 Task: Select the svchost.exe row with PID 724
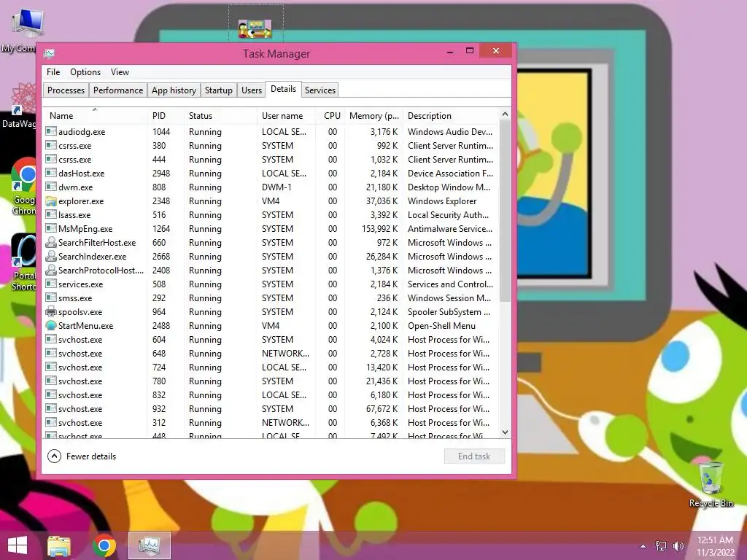point(270,367)
